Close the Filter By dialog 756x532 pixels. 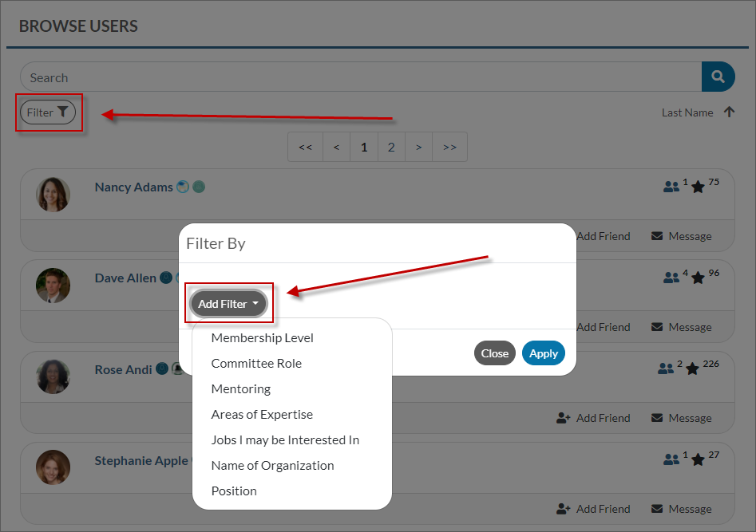pyautogui.click(x=494, y=353)
